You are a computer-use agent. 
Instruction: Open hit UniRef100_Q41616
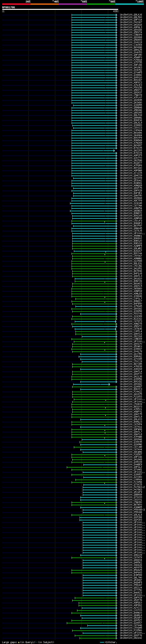point(131,25)
